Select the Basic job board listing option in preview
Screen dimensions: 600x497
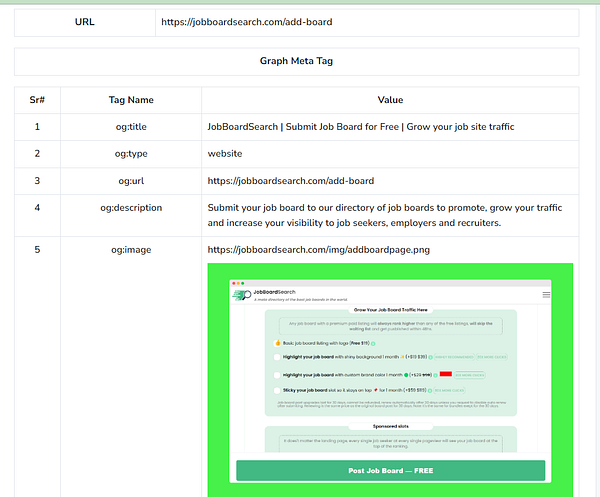tap(277, 343)
